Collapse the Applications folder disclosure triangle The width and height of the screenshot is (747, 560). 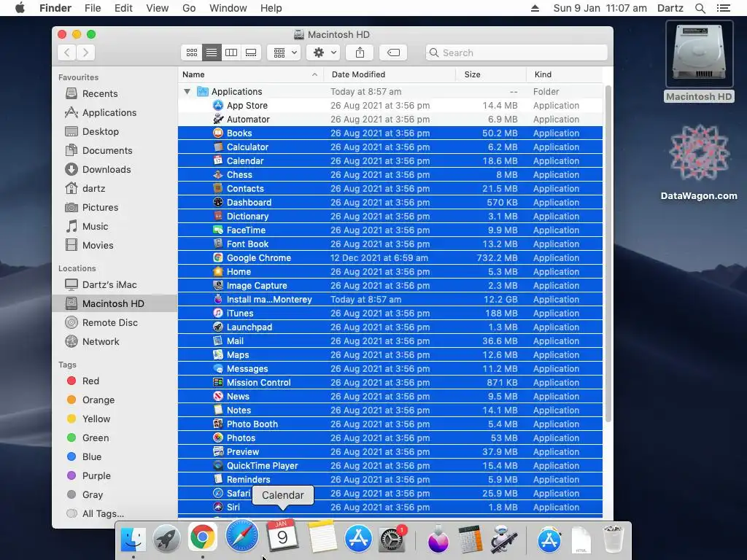(187, 91)
